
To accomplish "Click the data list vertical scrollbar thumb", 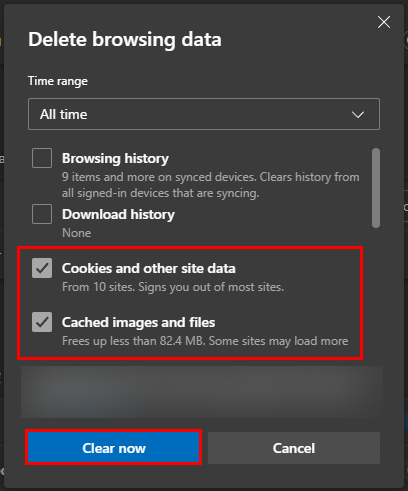I will [x=376, y=188].
